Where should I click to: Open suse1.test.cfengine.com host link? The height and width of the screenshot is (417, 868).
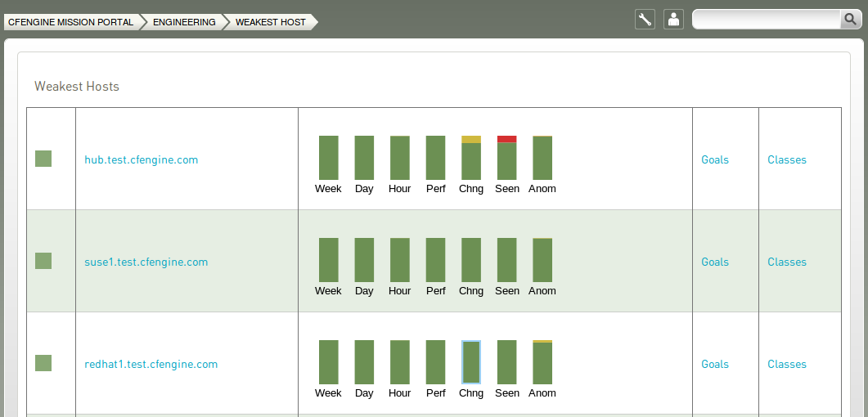(146, 262)
